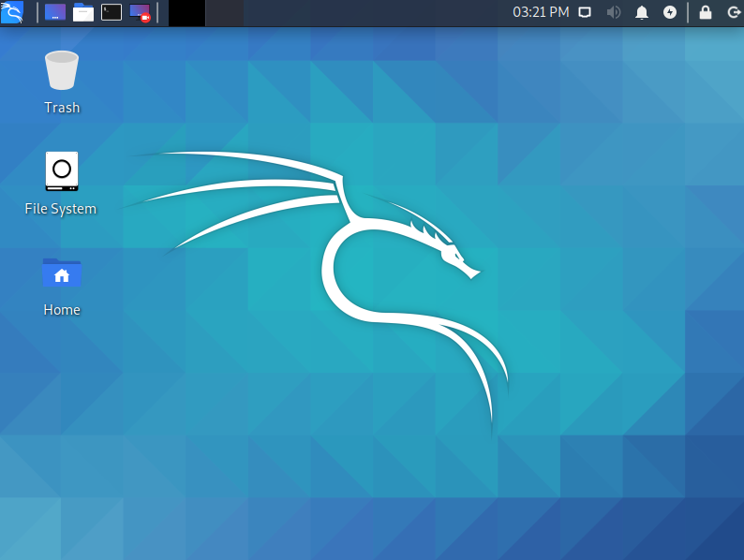
Task: Select the Home folder desktop icon
Action: pos(62,273)
